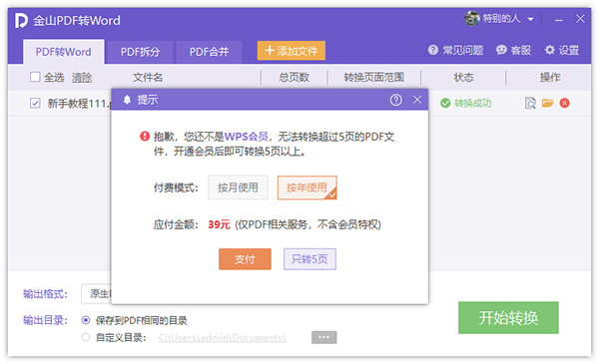
Task: Open output folder icon for file
Action: 547,103
